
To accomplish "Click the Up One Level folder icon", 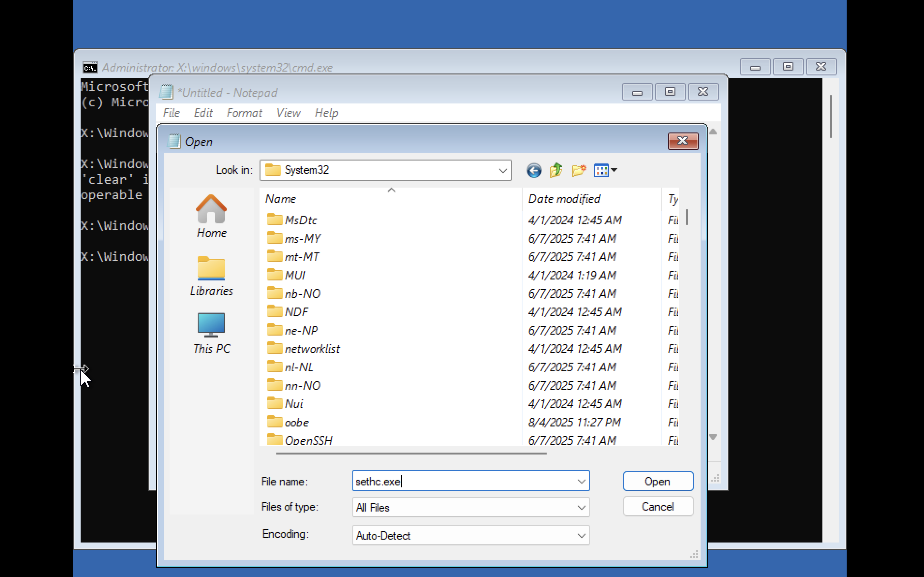I will point(556,170).
